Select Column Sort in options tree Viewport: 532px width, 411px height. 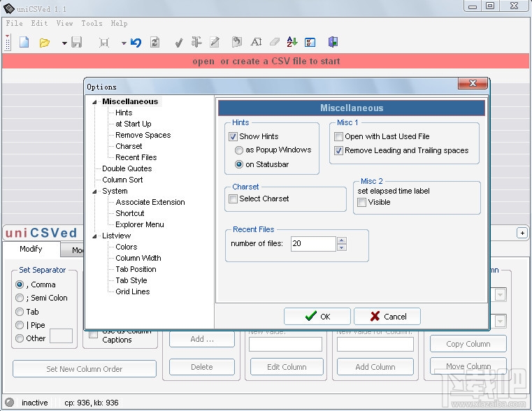click(x=122, y=180)
